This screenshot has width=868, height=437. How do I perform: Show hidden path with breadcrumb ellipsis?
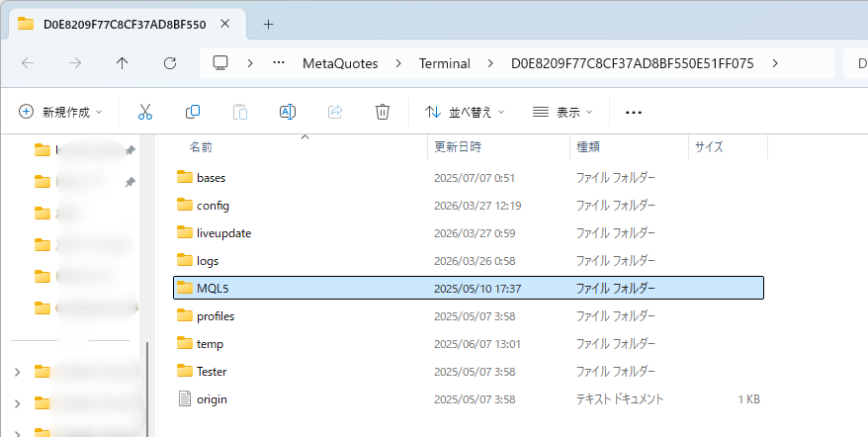(x=279, y=63)
